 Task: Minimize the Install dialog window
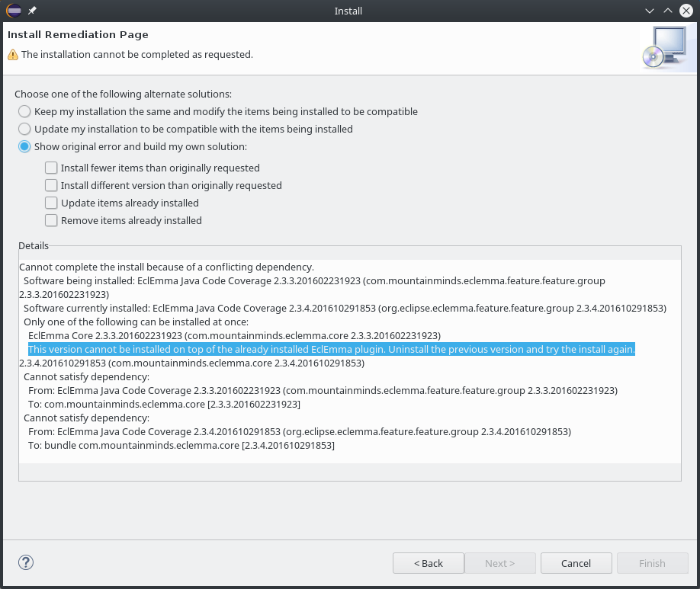click(649, 11)
